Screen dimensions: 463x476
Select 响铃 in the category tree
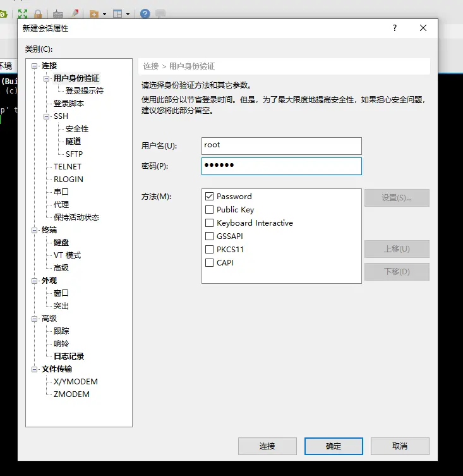tap(61, 344)
